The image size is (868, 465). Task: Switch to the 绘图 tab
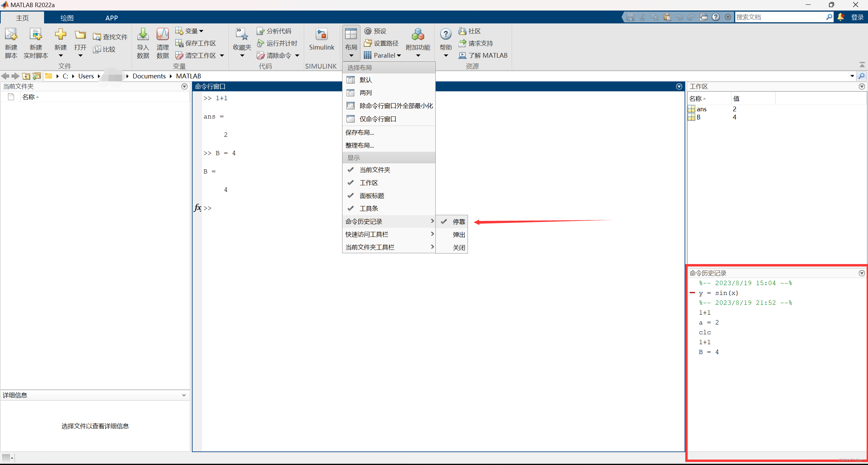[x=67, y=18]
